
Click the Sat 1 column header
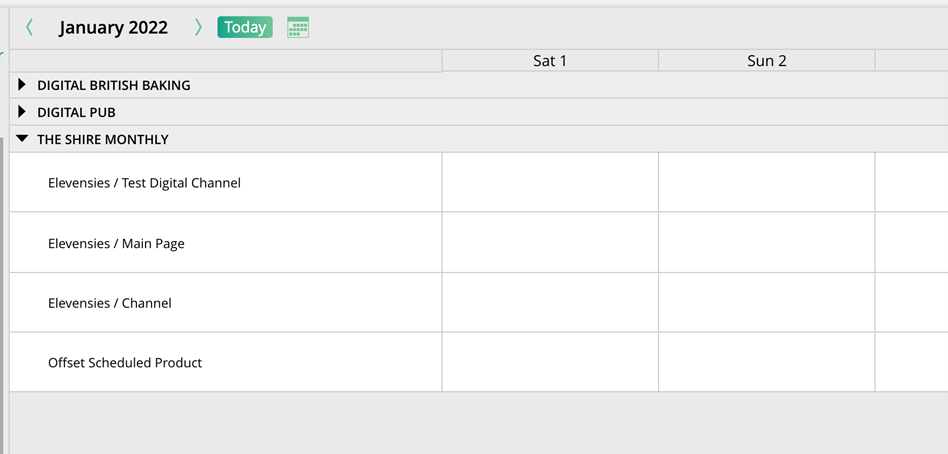pos(550,61)
